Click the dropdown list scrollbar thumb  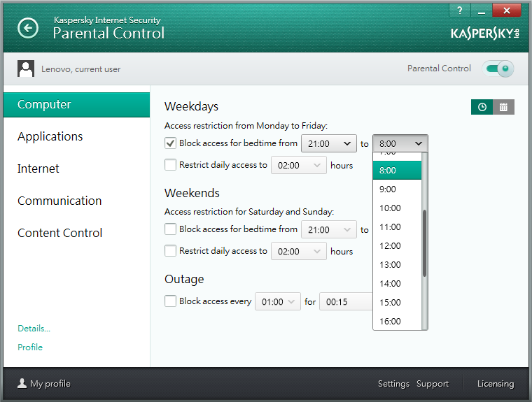[x=424, y=242]
